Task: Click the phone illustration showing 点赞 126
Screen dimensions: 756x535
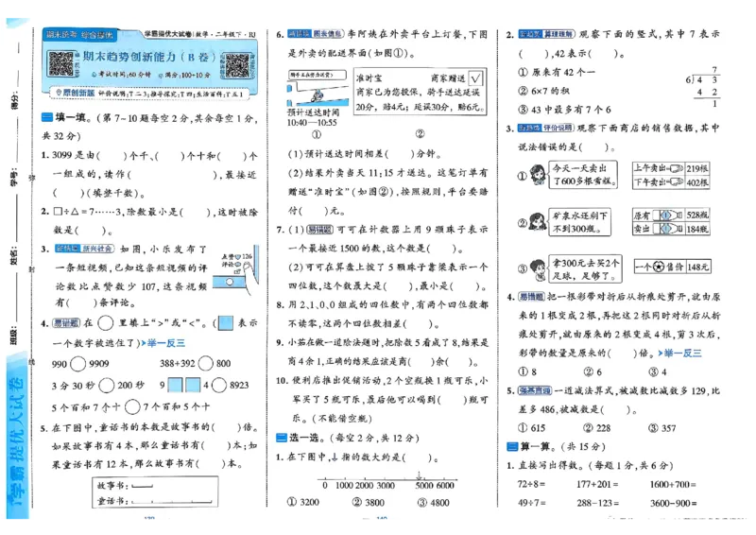Action: (x=237, y=270)
